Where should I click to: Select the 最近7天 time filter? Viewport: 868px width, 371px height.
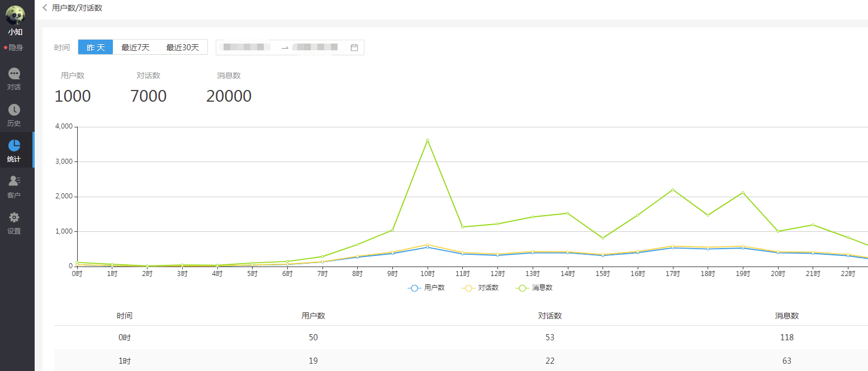pyautogui.click(x=136, y=47)
